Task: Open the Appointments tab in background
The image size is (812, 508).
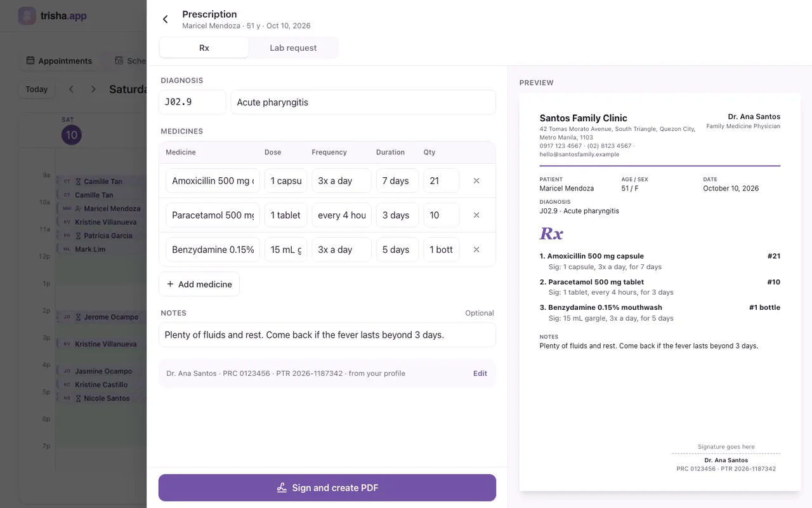Action: [x=59, y=61]
